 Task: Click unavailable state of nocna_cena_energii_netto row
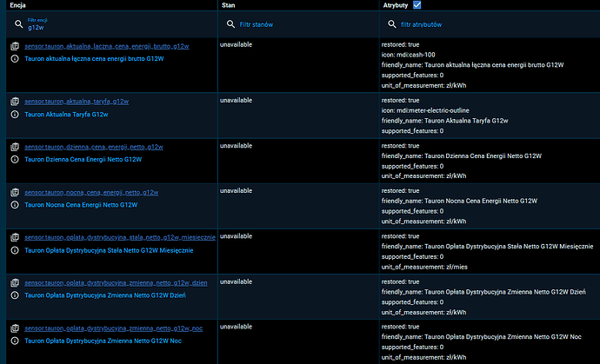pyautogui.click(x=237, y=191)
